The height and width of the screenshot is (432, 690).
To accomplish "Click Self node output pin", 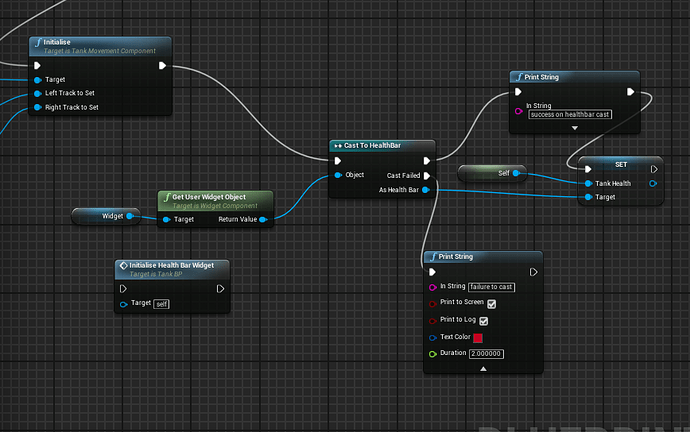I will (x=516, y=173).
